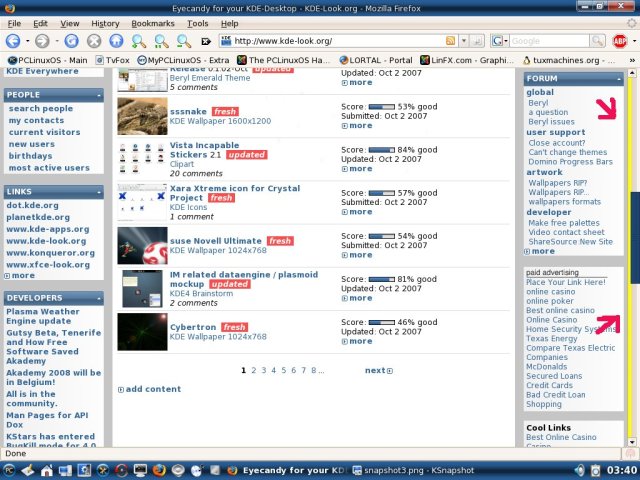640x480 pixels.
Task: Switch to snapshot3.png - KSnapshot taskbar entry
Action: [x=413, y=471]
